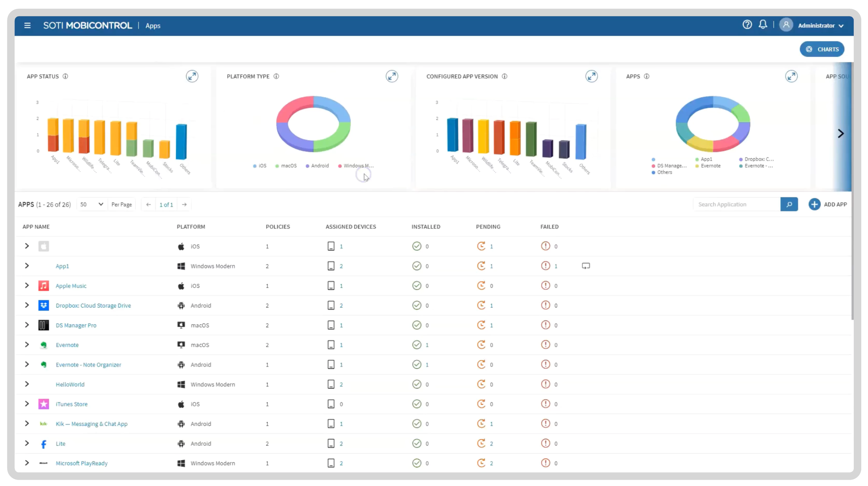The height and width of the screenshot is (486, 868).
Task: Sort by Pending column header
Action: pyautogui.click(x=488, y=227)
